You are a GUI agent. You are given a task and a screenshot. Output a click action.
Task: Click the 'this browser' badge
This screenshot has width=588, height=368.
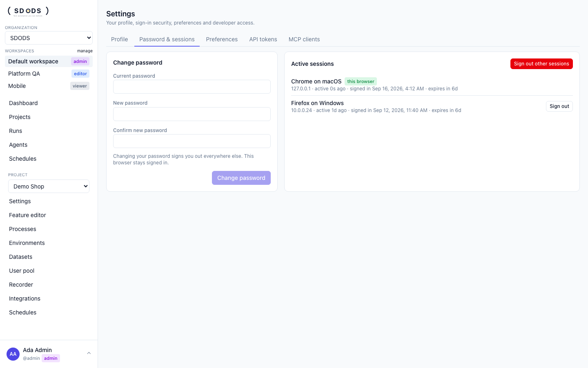click(361, 81)
